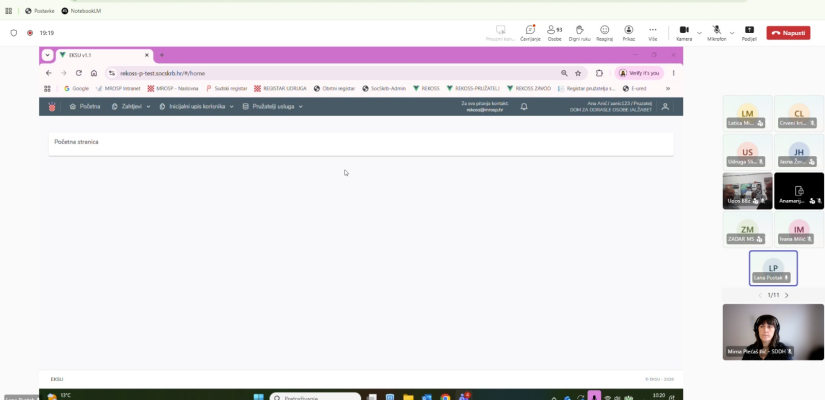825x400 pixels.
Task: Open the Prikaz view options
Action: (x=629, y=33)
